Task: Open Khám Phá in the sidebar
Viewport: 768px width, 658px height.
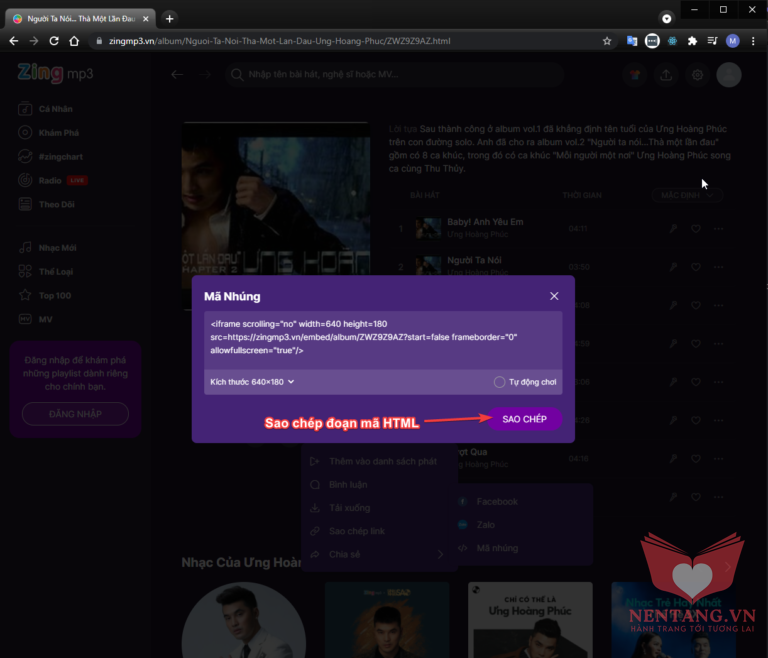Action: point(58,133)
